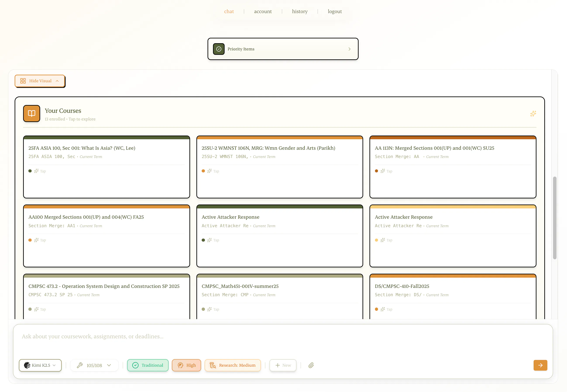Open the CMPSC 473.2 Operation System course title
The image size is (567, 392).
pos(104,286)
